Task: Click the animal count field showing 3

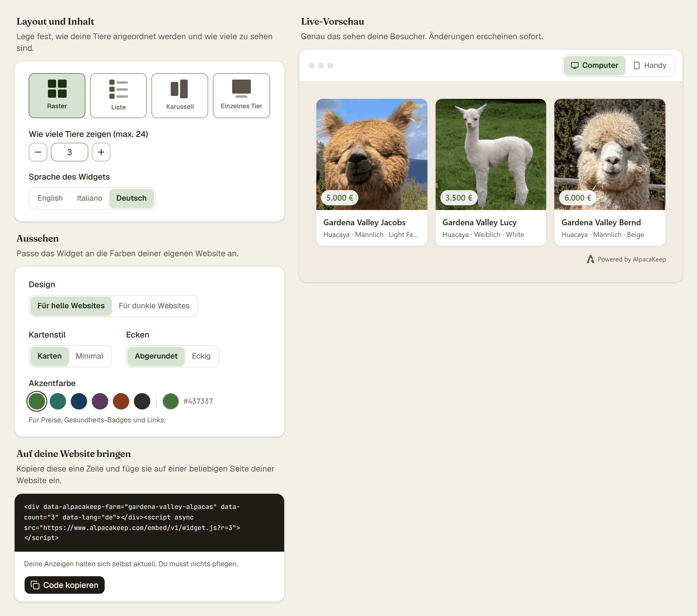Action: [x=70, y=152]
